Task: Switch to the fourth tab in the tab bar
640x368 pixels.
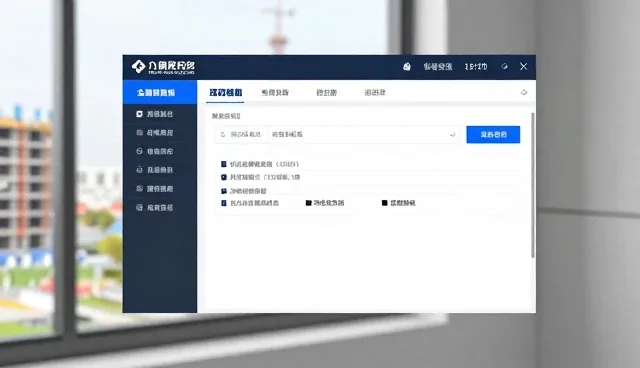Action: (x=375, y=93)
